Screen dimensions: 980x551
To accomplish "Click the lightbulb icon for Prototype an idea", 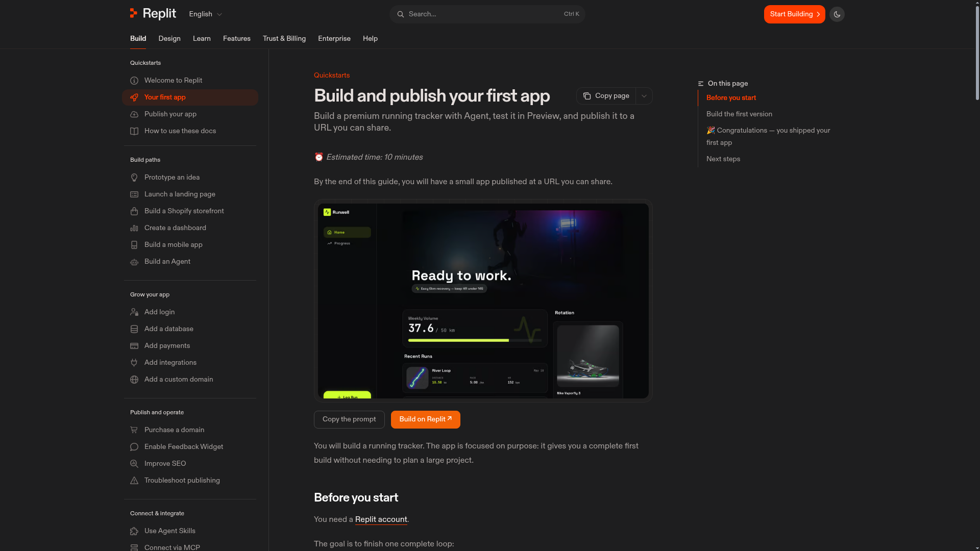I will tap(134, 178).
